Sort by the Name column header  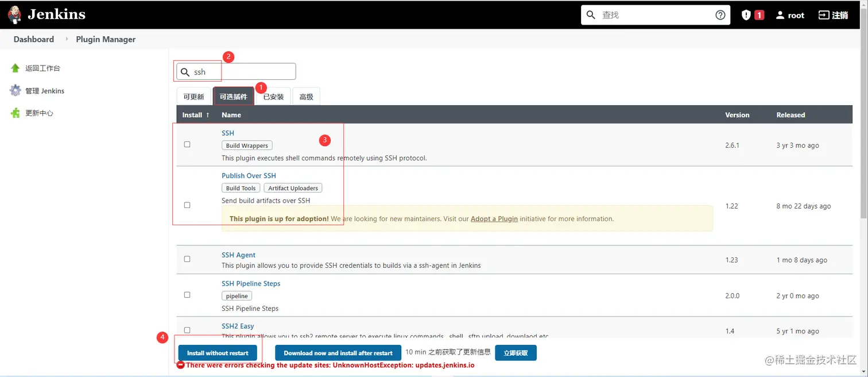[231, 115]
